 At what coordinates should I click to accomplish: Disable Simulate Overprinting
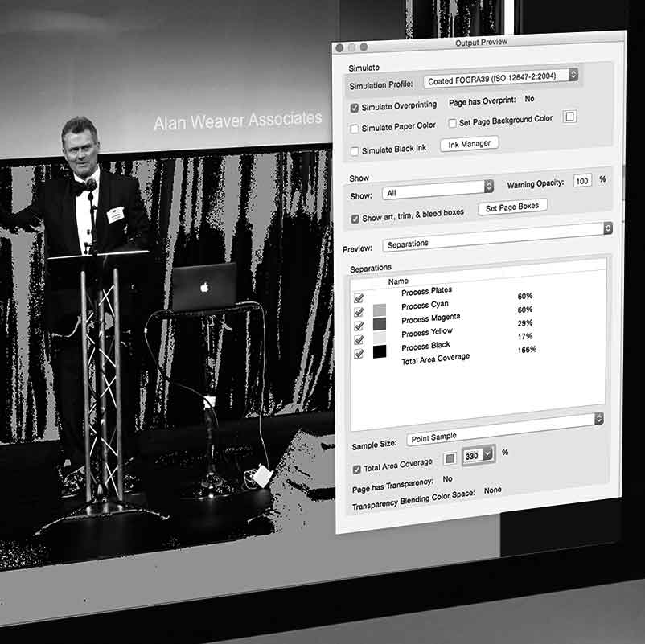tap(355, 107)
